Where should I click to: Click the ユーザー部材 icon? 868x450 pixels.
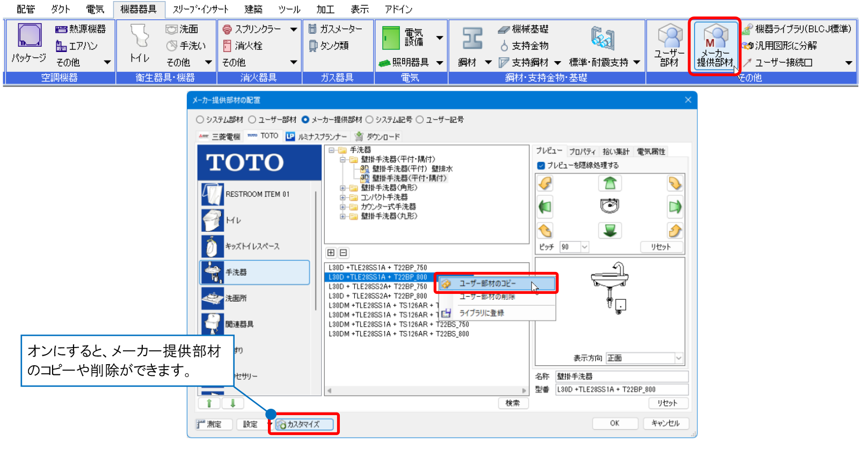point(669,46)
